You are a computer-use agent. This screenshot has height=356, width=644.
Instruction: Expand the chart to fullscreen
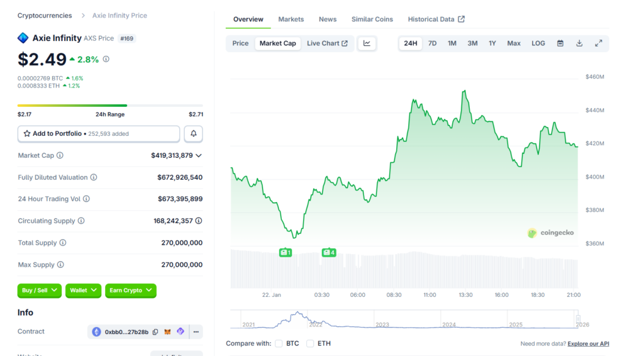[x=598, y=43]
